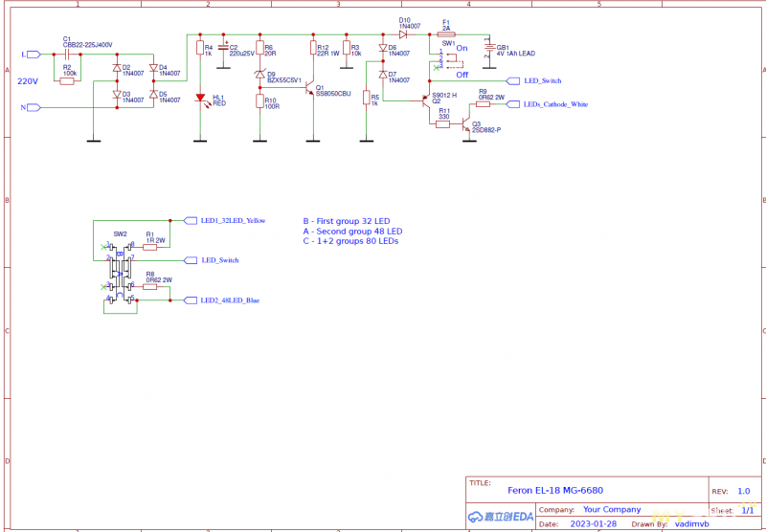Viewport: 766px width, 532px height.
Task: Click the ground symbol below Q3 transistor
Action: tap(469, 141)
